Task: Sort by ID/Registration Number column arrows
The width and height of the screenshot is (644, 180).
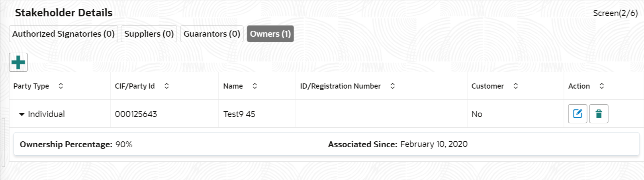Action: [392, 86]
